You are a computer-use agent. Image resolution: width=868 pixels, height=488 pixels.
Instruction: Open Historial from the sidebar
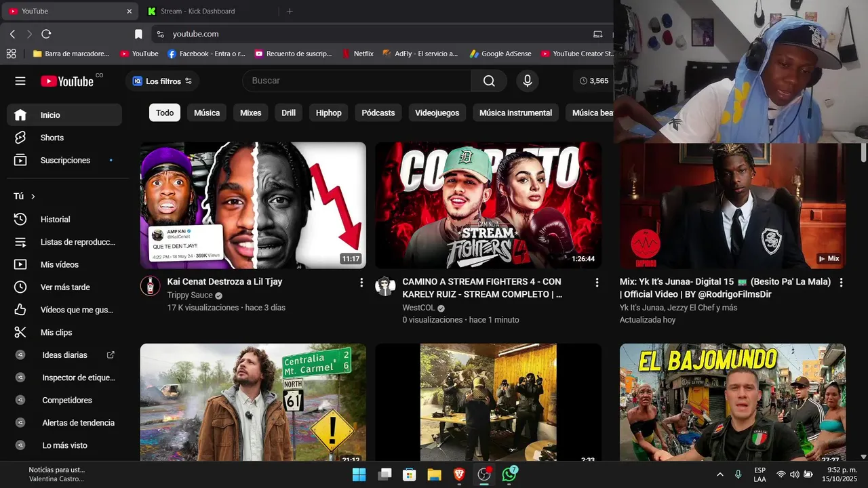64,220
